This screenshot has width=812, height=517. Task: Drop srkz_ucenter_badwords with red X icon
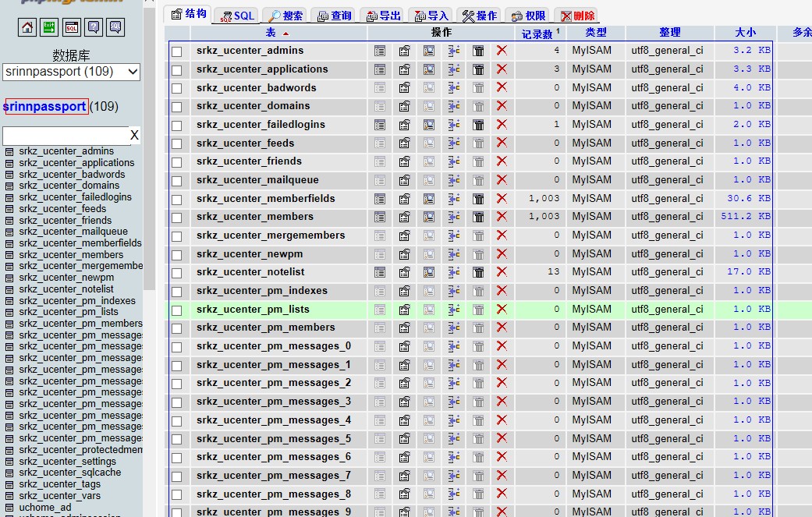[502, 87]
